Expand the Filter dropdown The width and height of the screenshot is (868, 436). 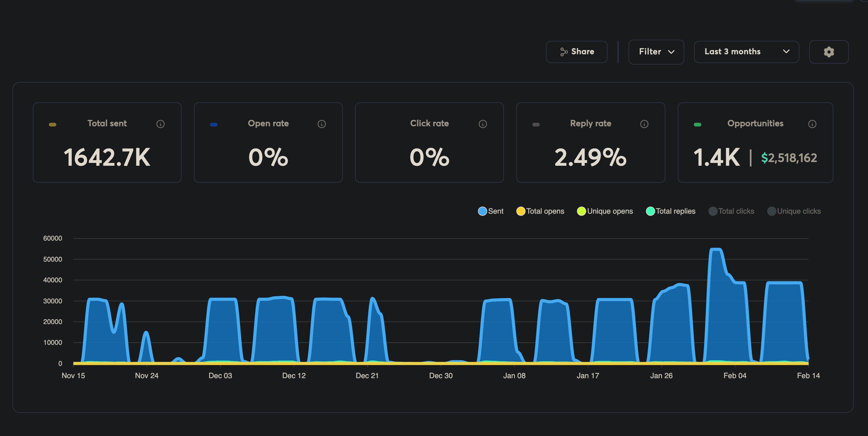coord(656,52)
